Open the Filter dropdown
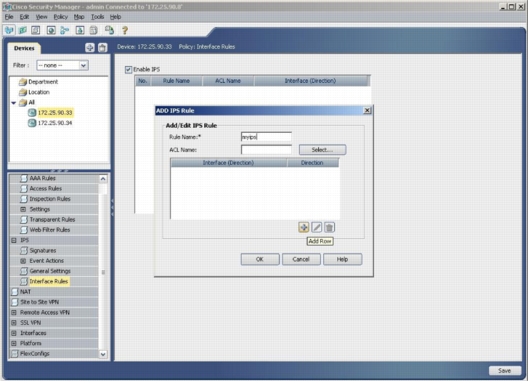This screenshot has width=530, height=383. pyautogui.click(x=83, y=66)
